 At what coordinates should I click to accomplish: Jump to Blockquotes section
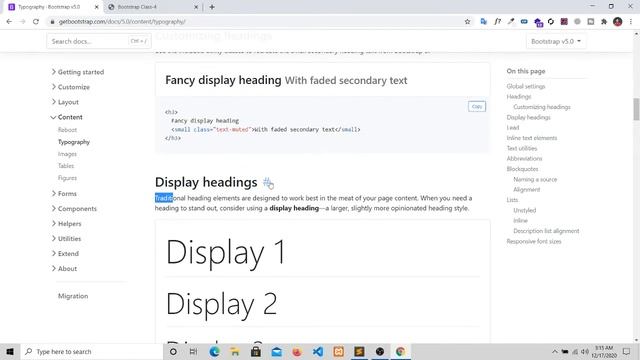(x=522, y=169)
